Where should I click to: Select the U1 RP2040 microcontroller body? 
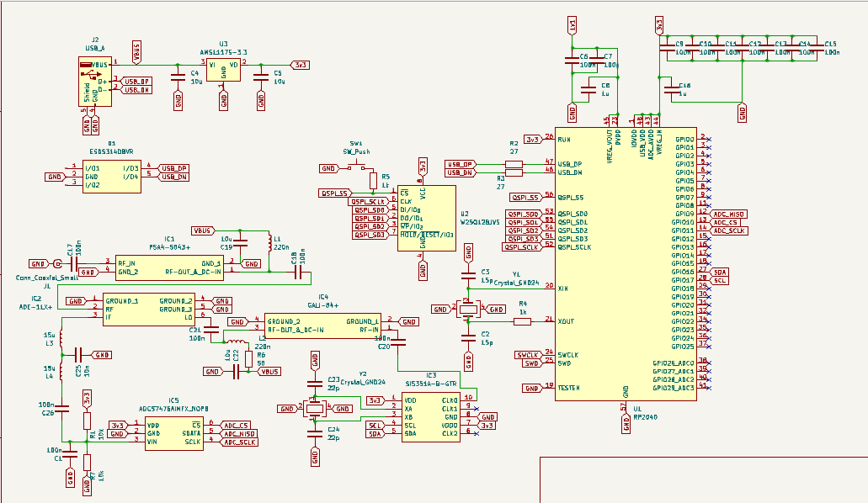point(626,264)
